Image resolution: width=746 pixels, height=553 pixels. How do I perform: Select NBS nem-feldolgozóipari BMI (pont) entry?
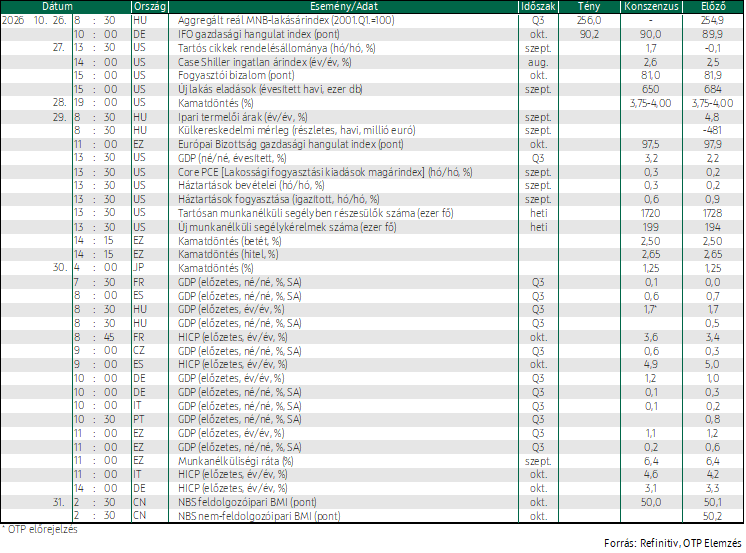[x=259, y=516]
